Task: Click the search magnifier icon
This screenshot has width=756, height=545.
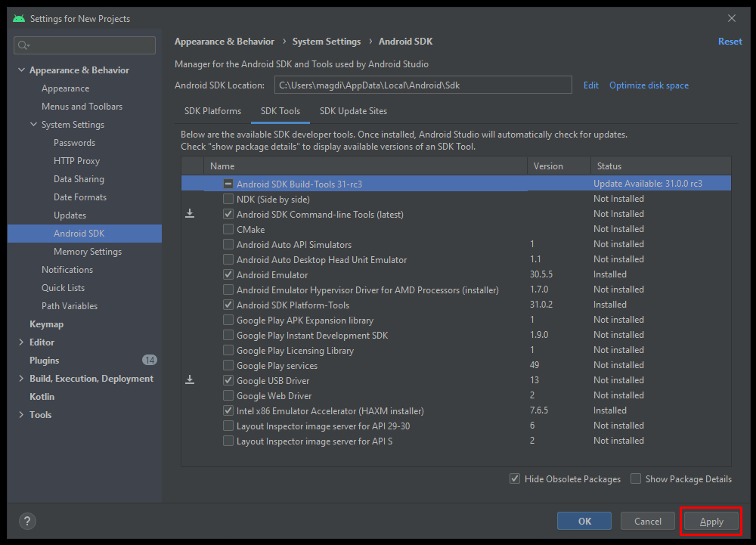Action: (23, 45)
